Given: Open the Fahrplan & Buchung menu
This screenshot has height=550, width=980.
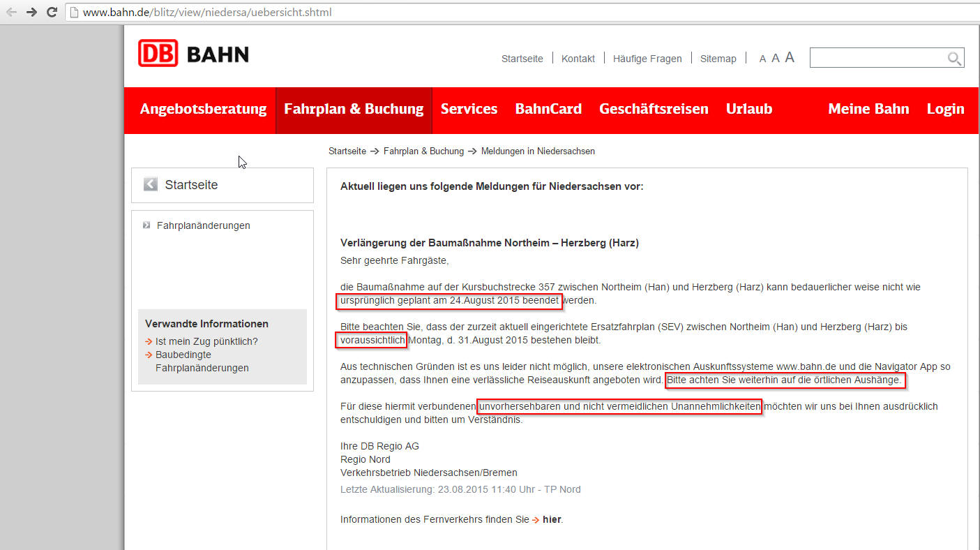Looking at the screenshot, I should [x=354, y=110].
